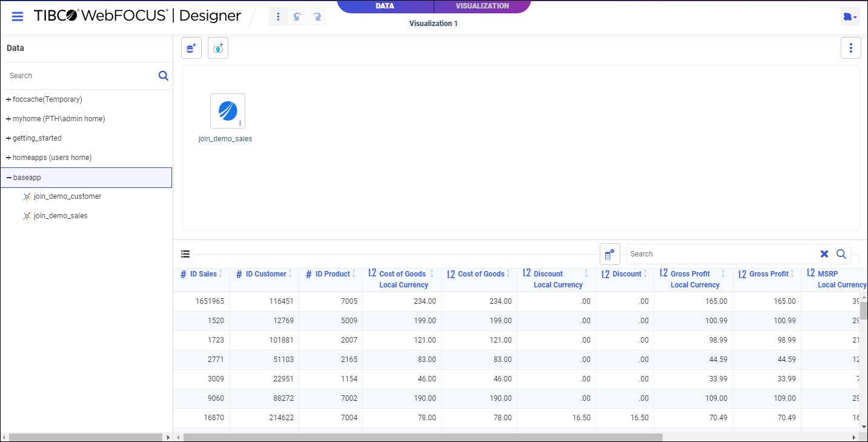Viewport: 868px width, 442px height.
Task: Open the canvas kebab options menu
Action: [851, 48]
